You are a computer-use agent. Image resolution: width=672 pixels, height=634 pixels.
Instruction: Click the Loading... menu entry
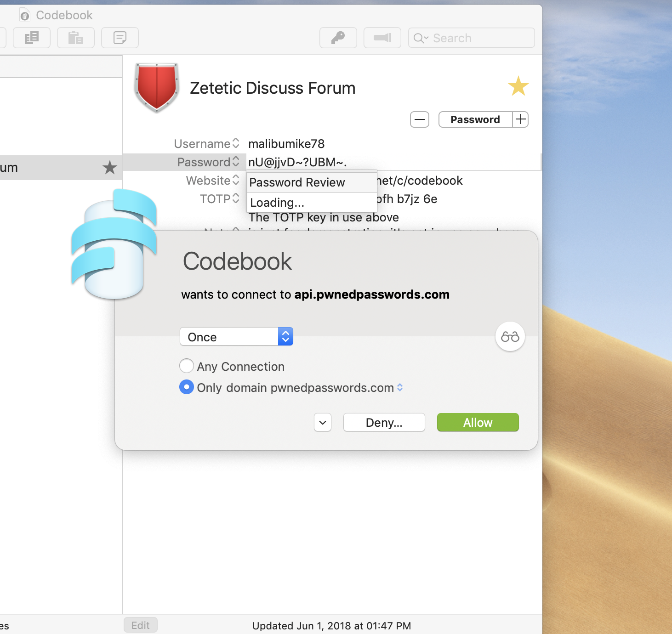tap(312, 203)
